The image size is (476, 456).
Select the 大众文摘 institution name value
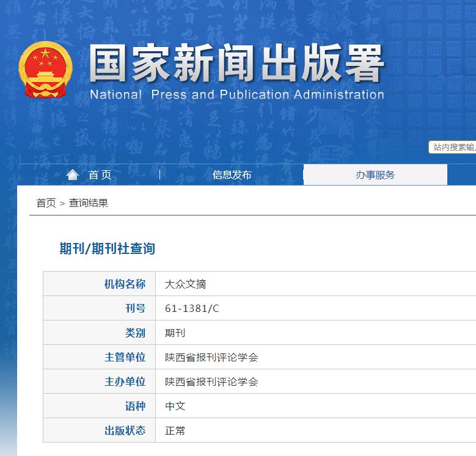point(186,284)
